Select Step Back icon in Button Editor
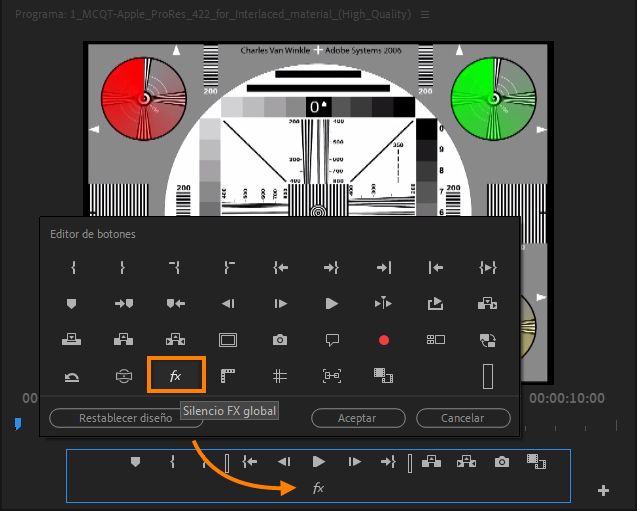This screenshot has width=637, height=511. [x=228, y=304]
